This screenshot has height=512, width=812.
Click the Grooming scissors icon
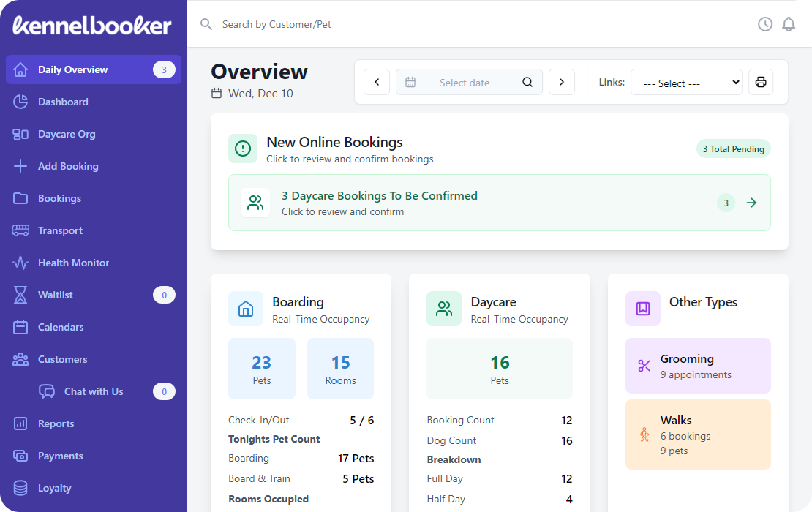pyautogui.click(x=644, y=366)
